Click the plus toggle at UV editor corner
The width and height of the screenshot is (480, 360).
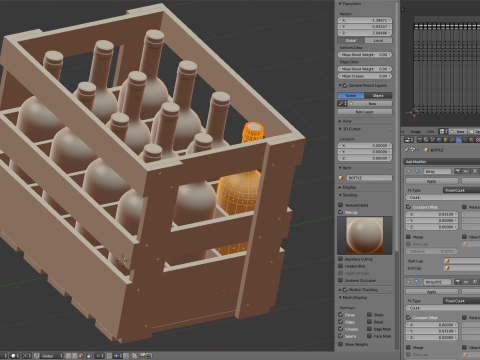403,9
